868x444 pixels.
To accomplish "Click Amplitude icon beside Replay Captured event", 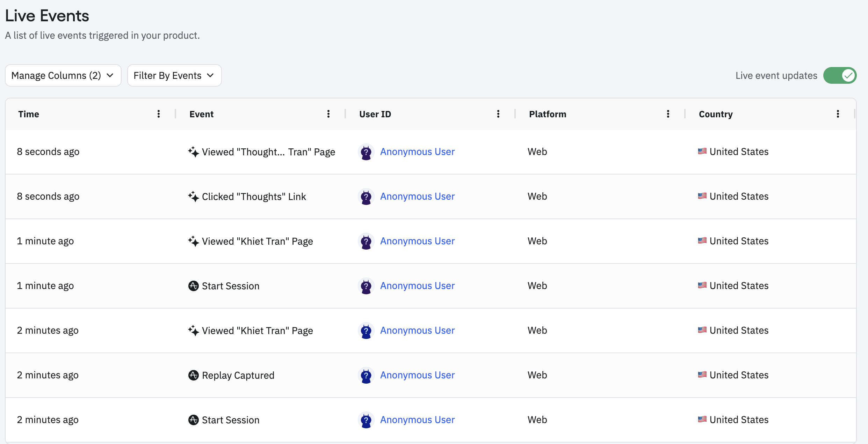I will (193, 375).
